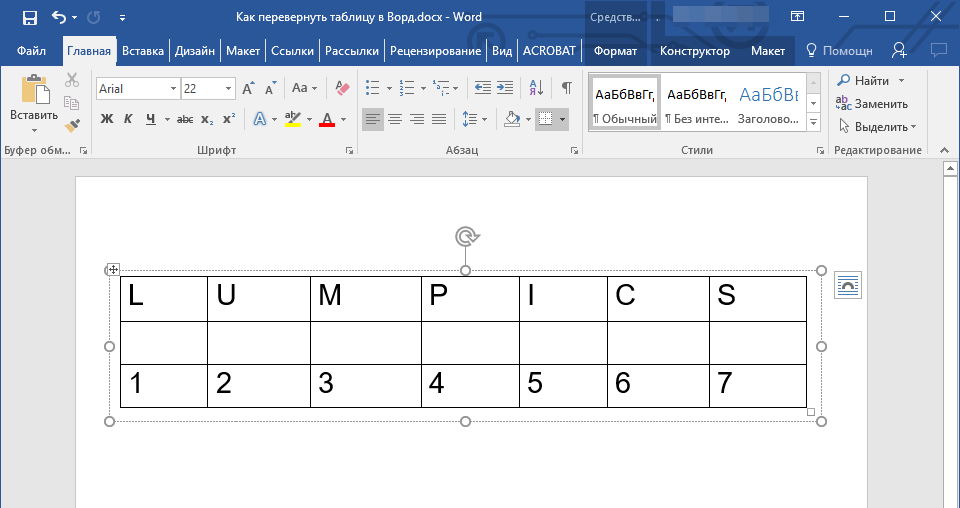Click the Increase Indent icon
Image resolution: width=960 pixels, height=508 pixels.
point(504,89)
